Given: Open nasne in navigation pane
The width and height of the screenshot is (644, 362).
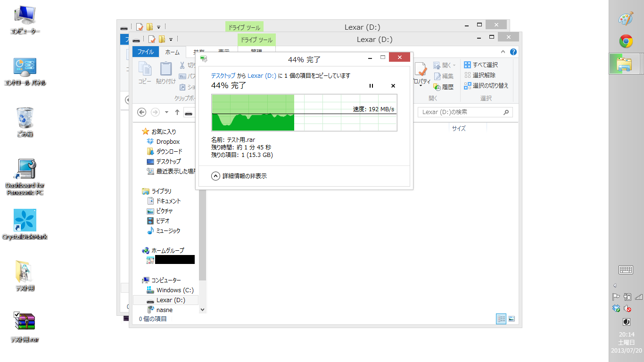Looking at the screenshot, I should point(160,310).
